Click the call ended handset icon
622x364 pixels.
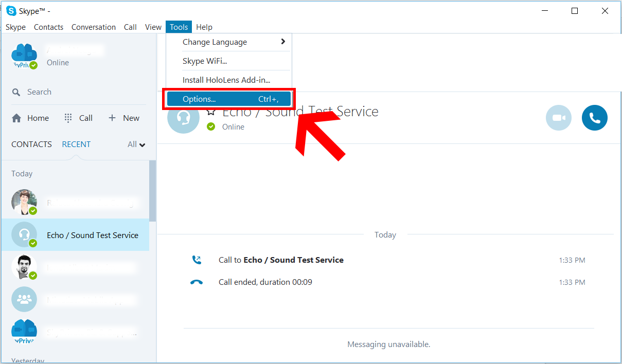(197, 282)
